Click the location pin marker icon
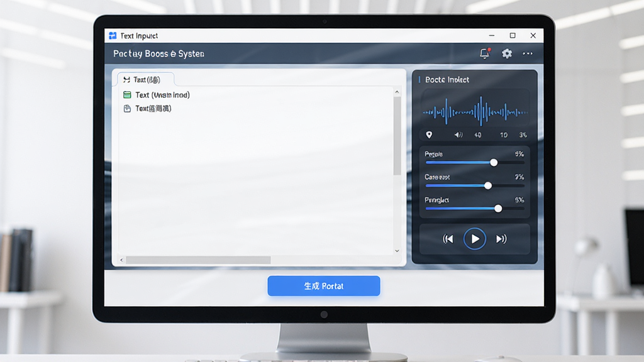Screen dimensions: 644x362 tap(429, 134)
